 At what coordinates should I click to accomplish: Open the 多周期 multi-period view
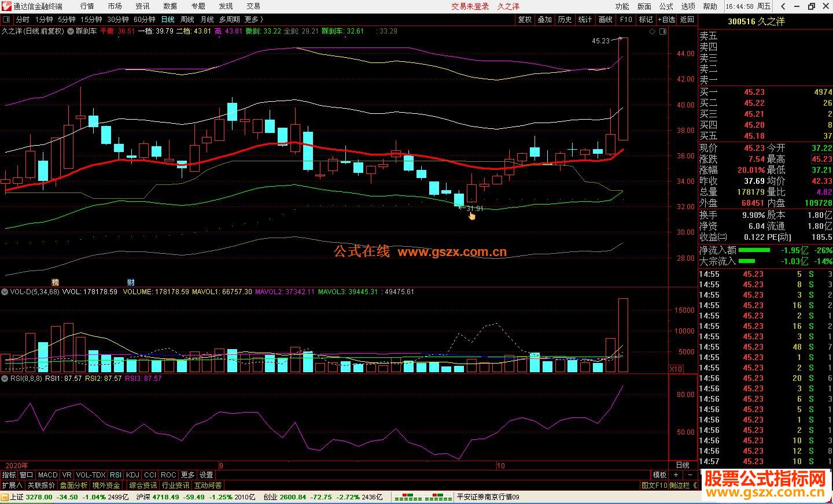(x=229, y=20)
